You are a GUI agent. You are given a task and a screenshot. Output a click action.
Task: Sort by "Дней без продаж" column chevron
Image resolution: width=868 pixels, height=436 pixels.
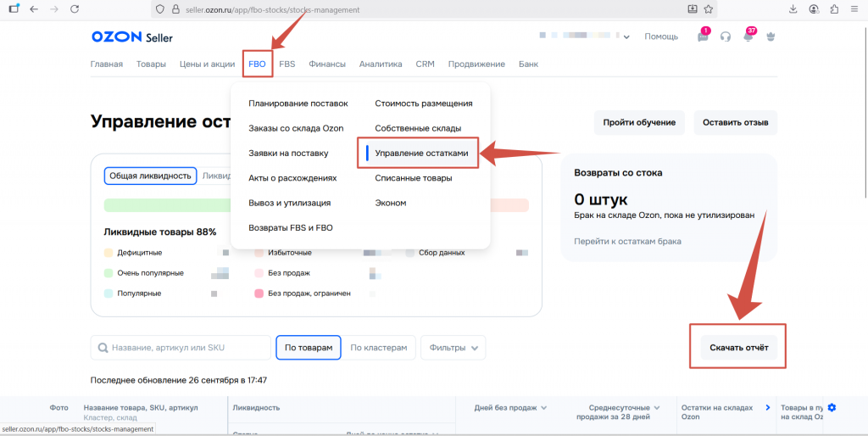pos(543,408)
